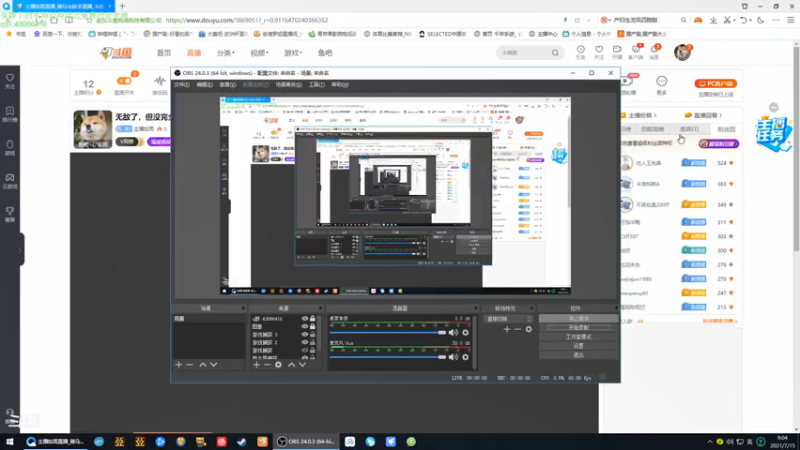This screenshot has width=800, height=450.
Task: Click orange PC客户端 button on Douyu
Action: coord(715,83)
